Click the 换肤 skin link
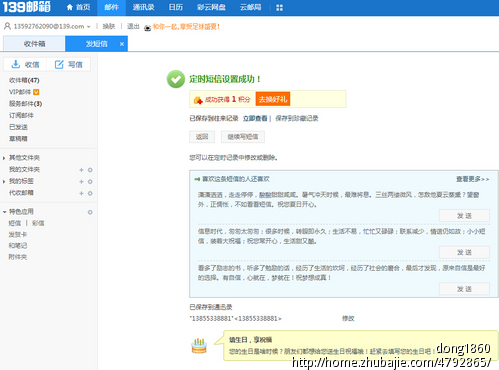 (x=109, y=26)
